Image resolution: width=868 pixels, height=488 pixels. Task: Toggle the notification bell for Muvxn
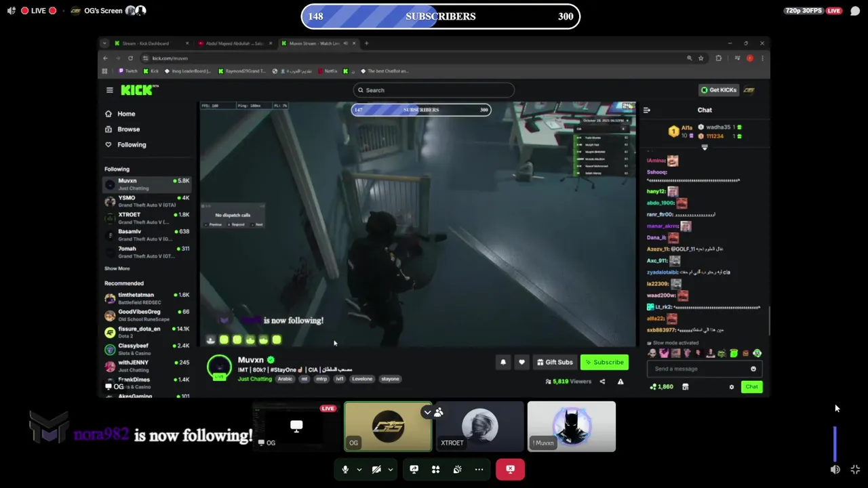coord(503,363)
